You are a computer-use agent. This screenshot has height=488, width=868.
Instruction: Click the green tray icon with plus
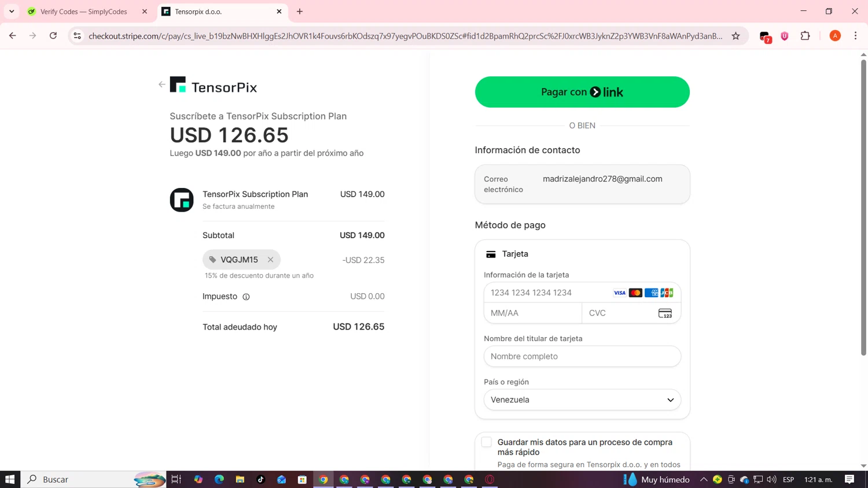pyautogui.click(x=718, y=479)
